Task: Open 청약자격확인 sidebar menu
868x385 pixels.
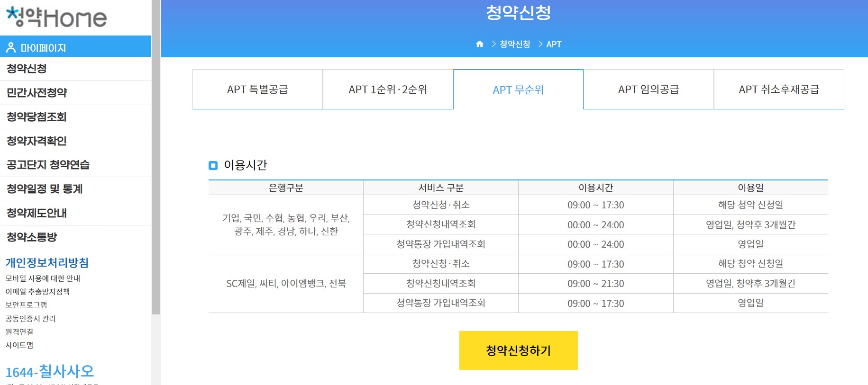Action: tap(75, 141)
